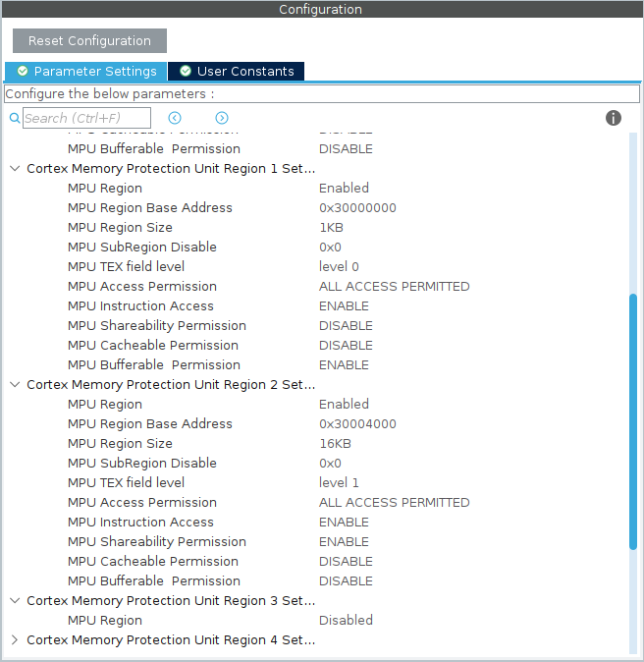Viewport: 644px width, 662px height.
Task: Open Region 1 TEX 'level 0' value
Action: (339, 267)
